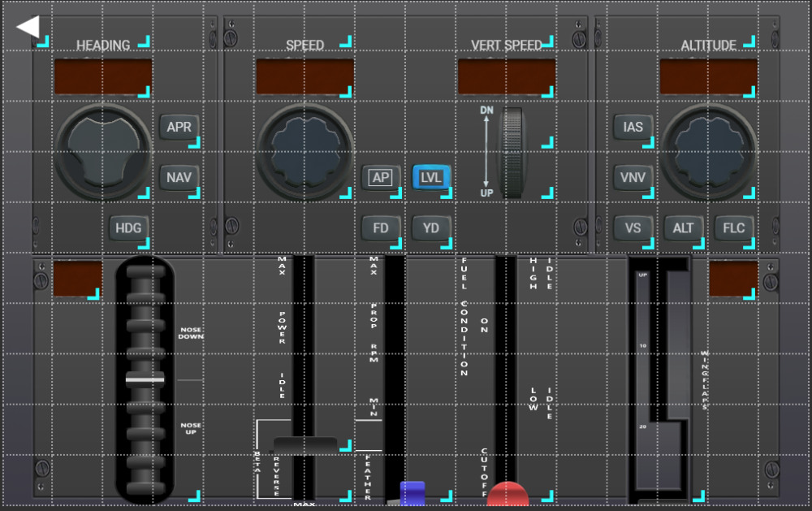Screen dimensions: 812x511
Task: Click the red fuel condition lever knob
Action: pyautogui.click(x=508, y=494)
